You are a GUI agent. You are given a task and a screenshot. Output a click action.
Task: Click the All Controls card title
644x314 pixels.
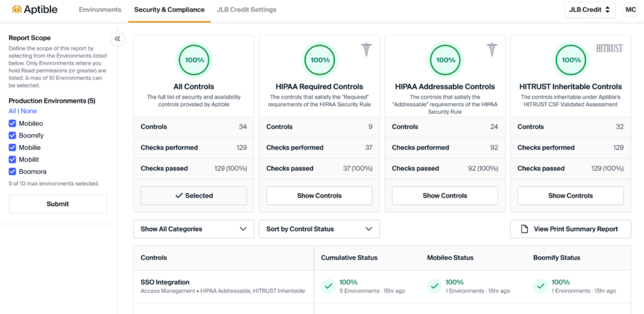coord(194,87)
